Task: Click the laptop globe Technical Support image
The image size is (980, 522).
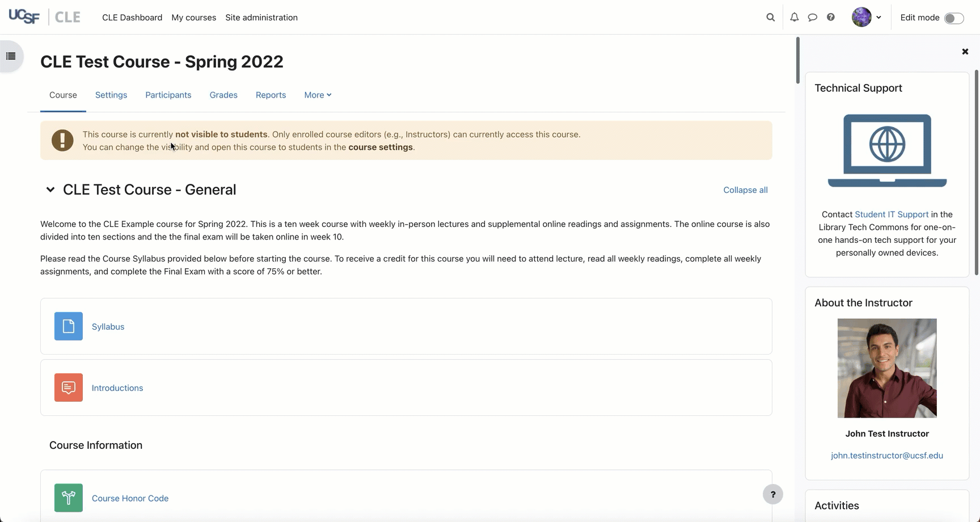Action: [x=887, y=150]
